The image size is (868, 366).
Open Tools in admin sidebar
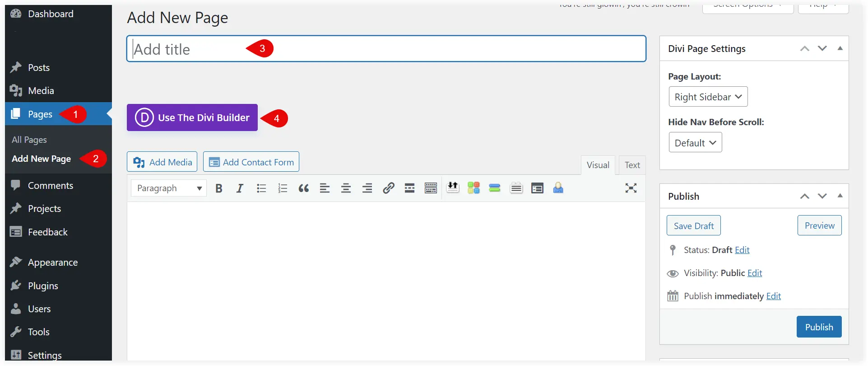(x=58, y=332)
